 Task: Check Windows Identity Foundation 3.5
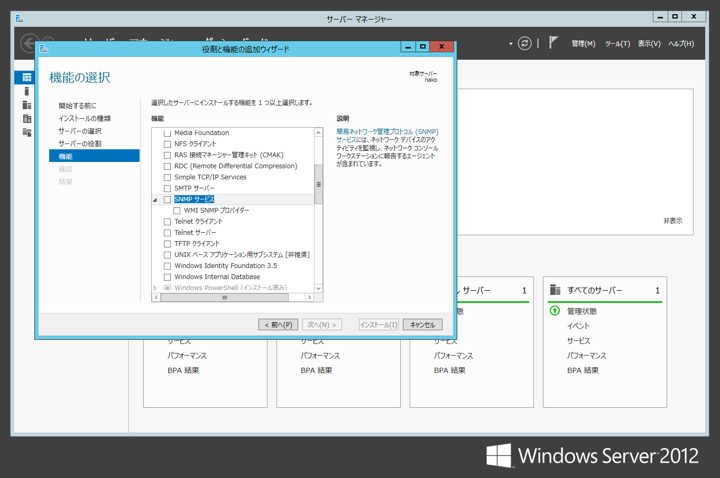tap(167, 266)
